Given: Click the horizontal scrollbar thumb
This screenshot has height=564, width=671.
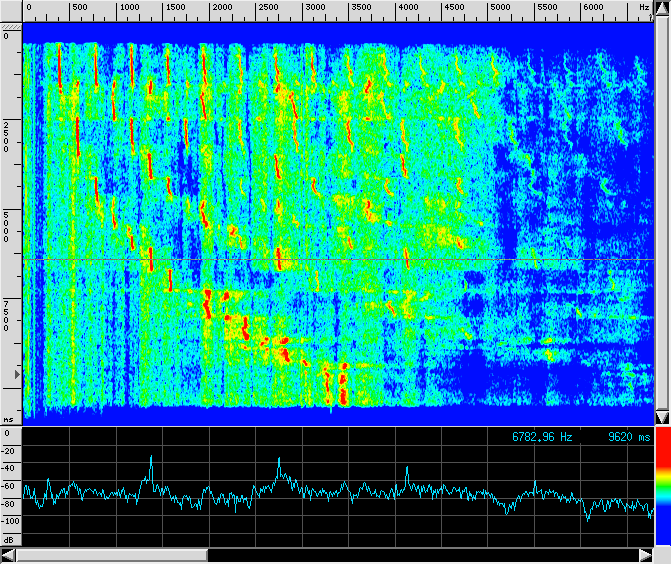Looking at the screenshot, I should pos(112,555).
